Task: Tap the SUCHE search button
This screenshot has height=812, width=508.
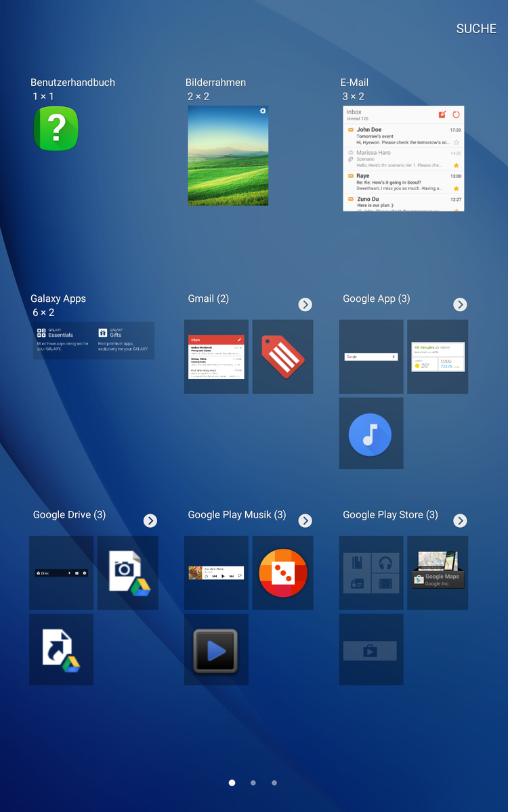Action: pos(476,28)
